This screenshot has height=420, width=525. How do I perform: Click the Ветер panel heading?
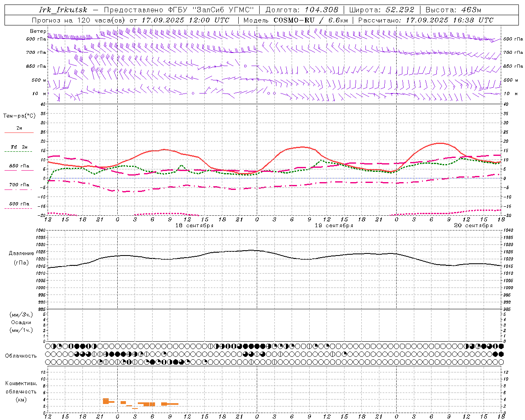[38, 31]
